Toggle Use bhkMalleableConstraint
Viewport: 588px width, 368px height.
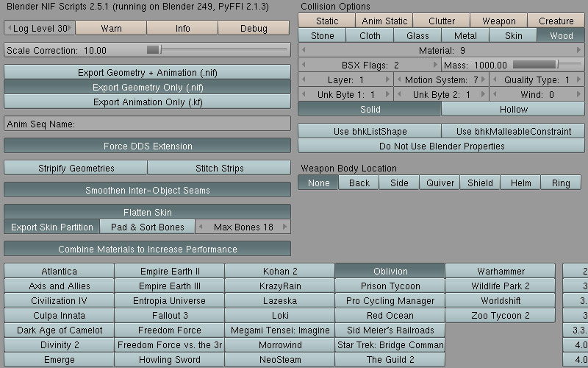[513, 132]
